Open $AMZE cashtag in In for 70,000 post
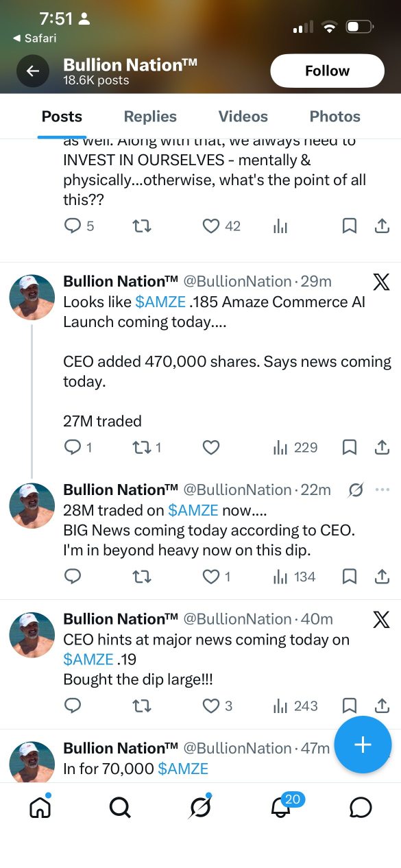Screen dimensions: 401x868 (x=183, y=769)
